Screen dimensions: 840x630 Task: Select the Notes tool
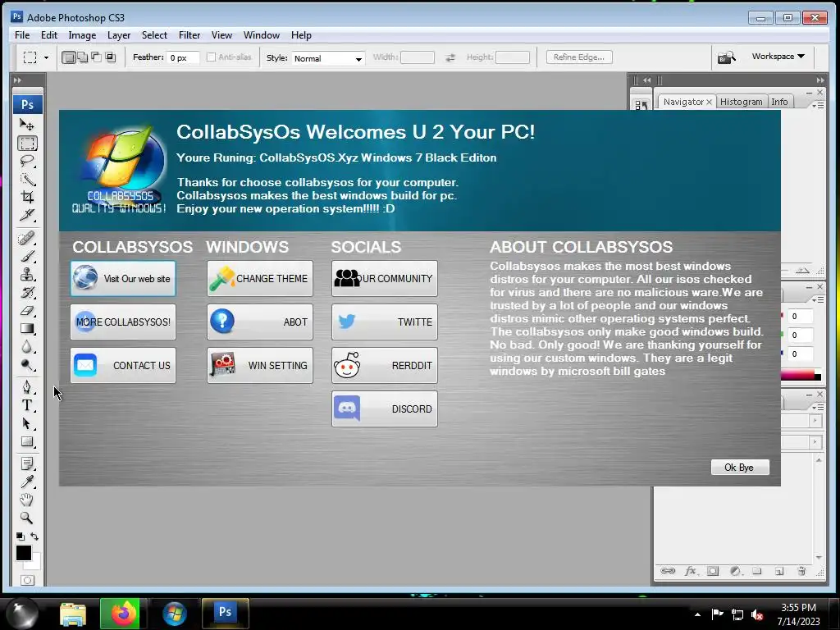click(27, 463)
